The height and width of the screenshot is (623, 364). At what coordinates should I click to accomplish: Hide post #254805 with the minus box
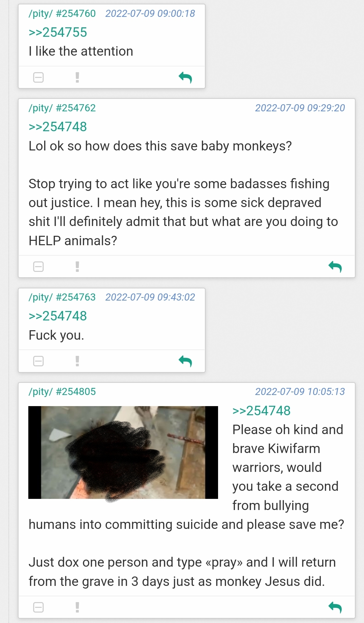38,607
